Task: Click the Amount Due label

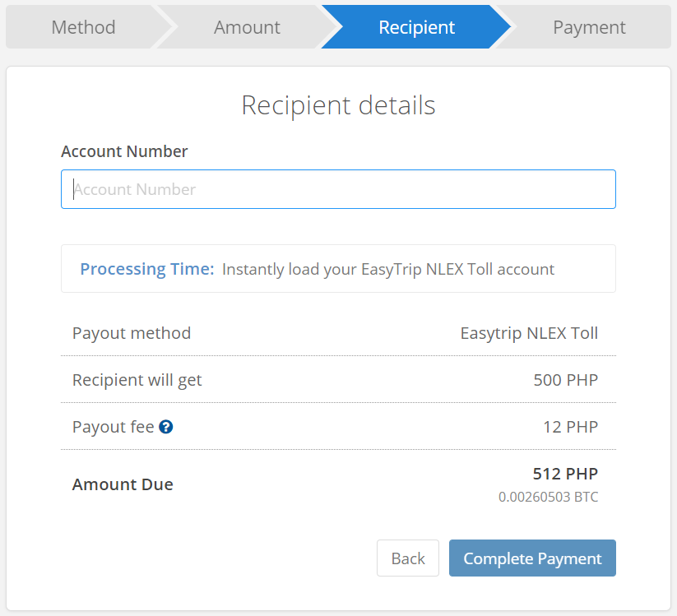Action: coord(123,484)
